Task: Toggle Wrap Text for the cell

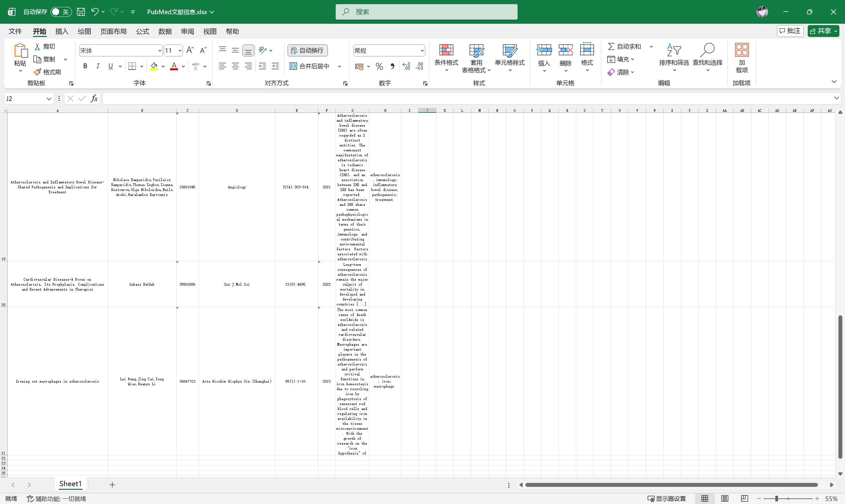Action: (308, 50)
